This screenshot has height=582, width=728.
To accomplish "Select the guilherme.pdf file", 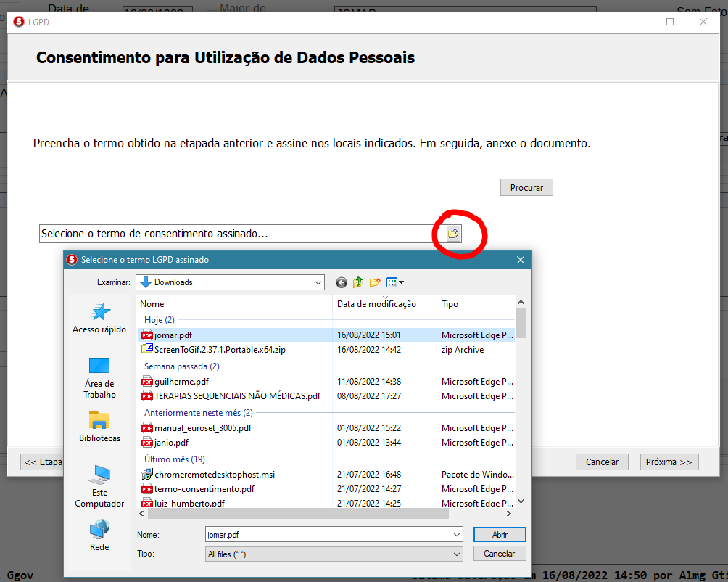I will coord(181,382).
